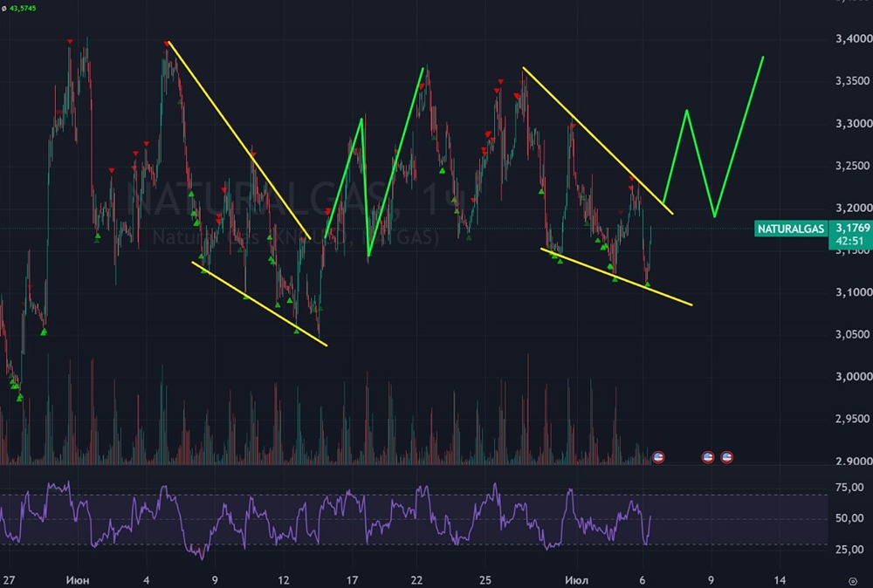Open the middle US flag economic event marker

pyautogui.click(x=708, y=457)
